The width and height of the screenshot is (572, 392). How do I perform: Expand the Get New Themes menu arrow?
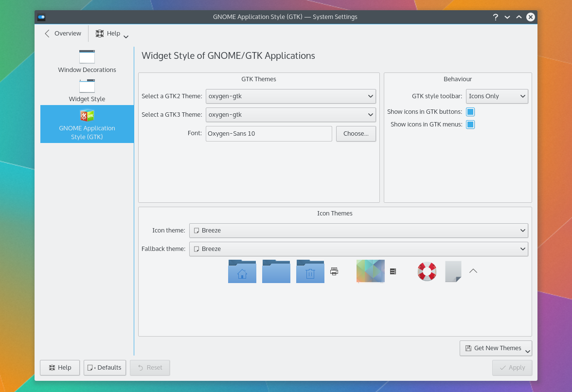tap(527, 351)
